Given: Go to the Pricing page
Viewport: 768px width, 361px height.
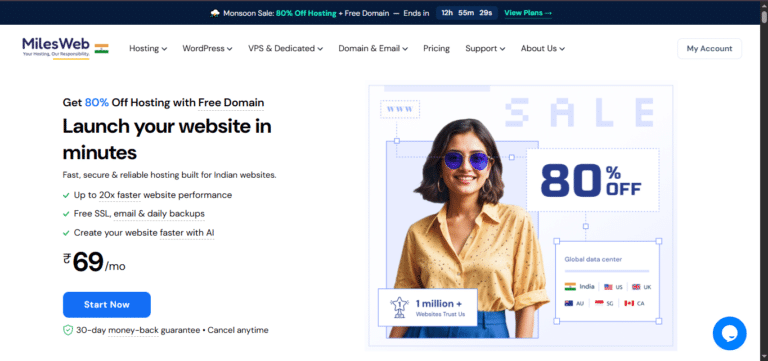Looking at the screenshot, I should point(436,48).
